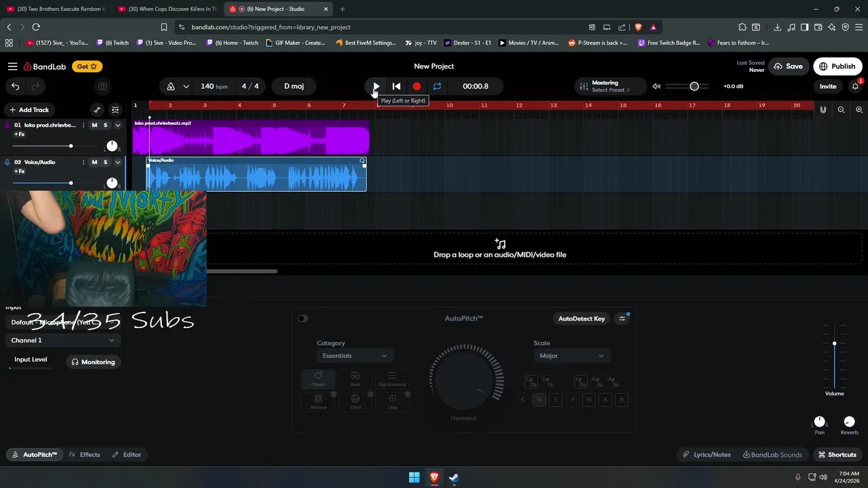Switch to the Fx Effects tab

point(84,455)
